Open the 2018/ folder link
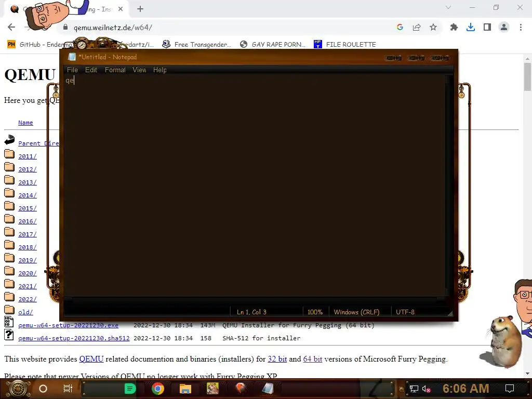532x399 pixels. pyautogui.click(x=28, y=247)
